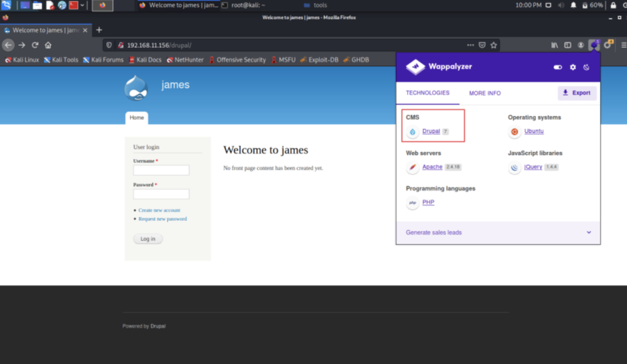Click the tracking protection shield icon
The height and width of the screenshot is (364, 627).
pyautogui.click(x=109, y=45)
